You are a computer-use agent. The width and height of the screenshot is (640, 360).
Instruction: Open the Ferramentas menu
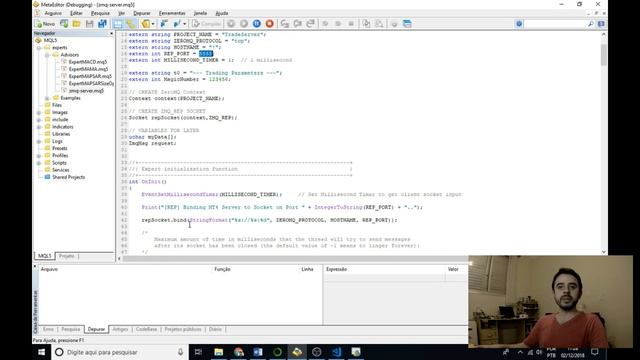coord(172,13)
